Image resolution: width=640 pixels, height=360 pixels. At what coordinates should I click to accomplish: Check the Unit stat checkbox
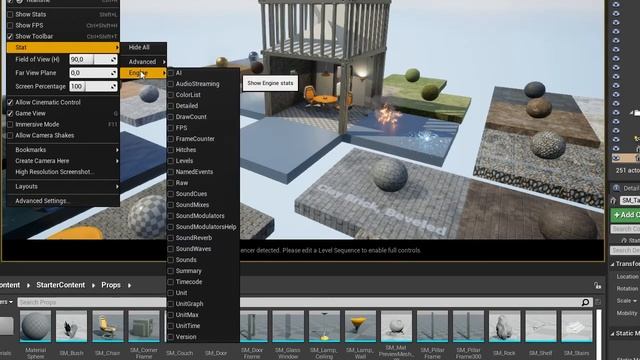171,293
